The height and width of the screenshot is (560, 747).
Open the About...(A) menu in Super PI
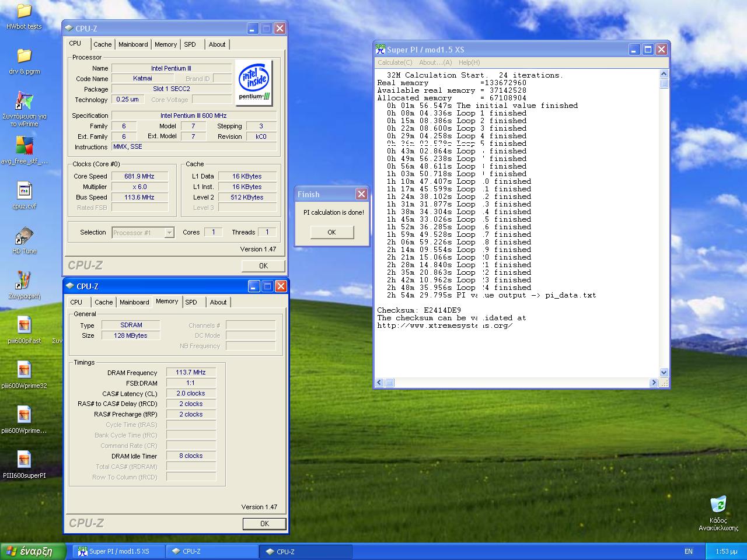[x=435, y=62]
